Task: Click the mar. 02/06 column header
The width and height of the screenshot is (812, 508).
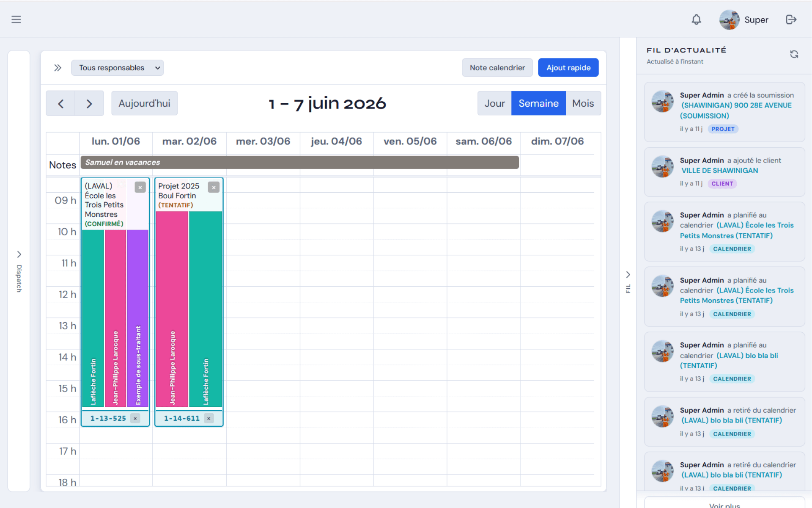Action: coord(189,141)
